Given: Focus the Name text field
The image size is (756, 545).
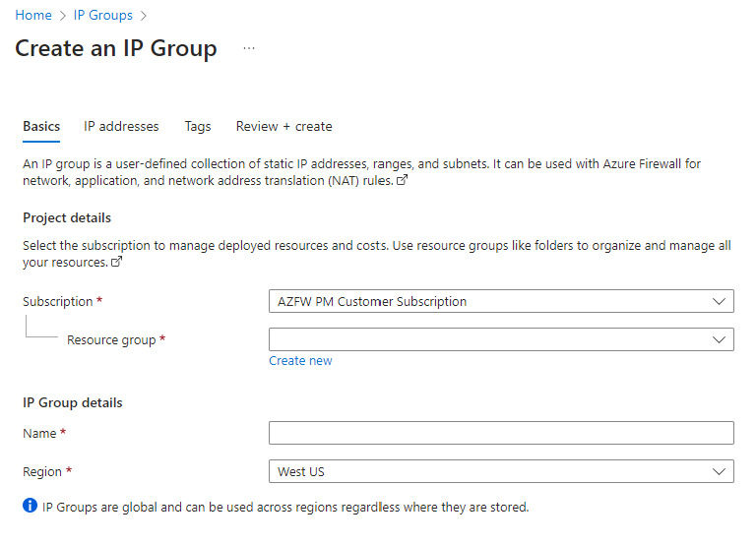Looking at the screenshot, I should [x=501, y=433].
